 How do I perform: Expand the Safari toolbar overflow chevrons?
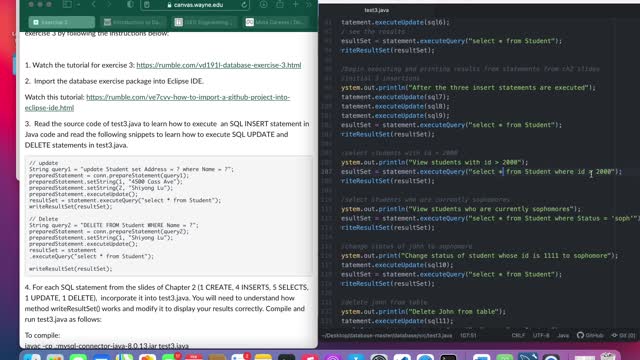tap(309, 4)
